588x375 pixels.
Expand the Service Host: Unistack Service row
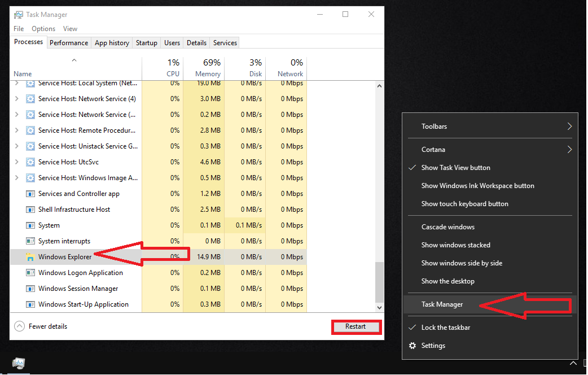[x=16, y=146]
